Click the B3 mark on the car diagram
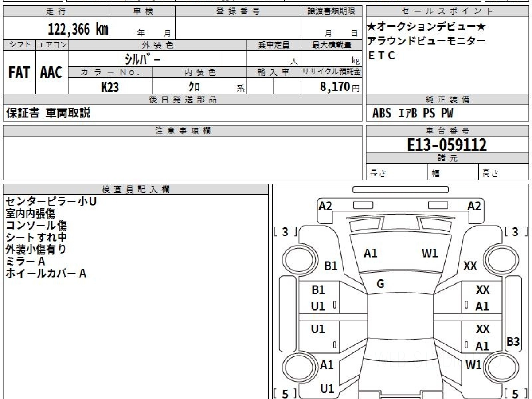 point(513,342)
